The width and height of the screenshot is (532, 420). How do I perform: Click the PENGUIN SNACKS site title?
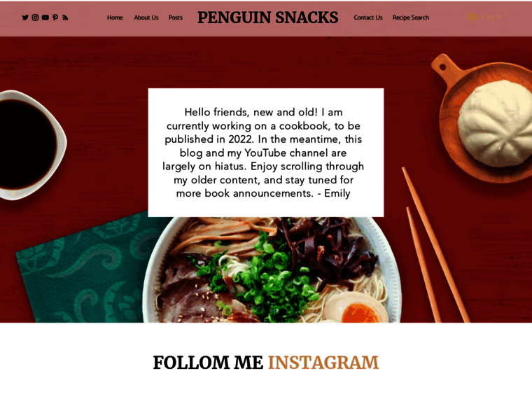(x=267, y=17)
